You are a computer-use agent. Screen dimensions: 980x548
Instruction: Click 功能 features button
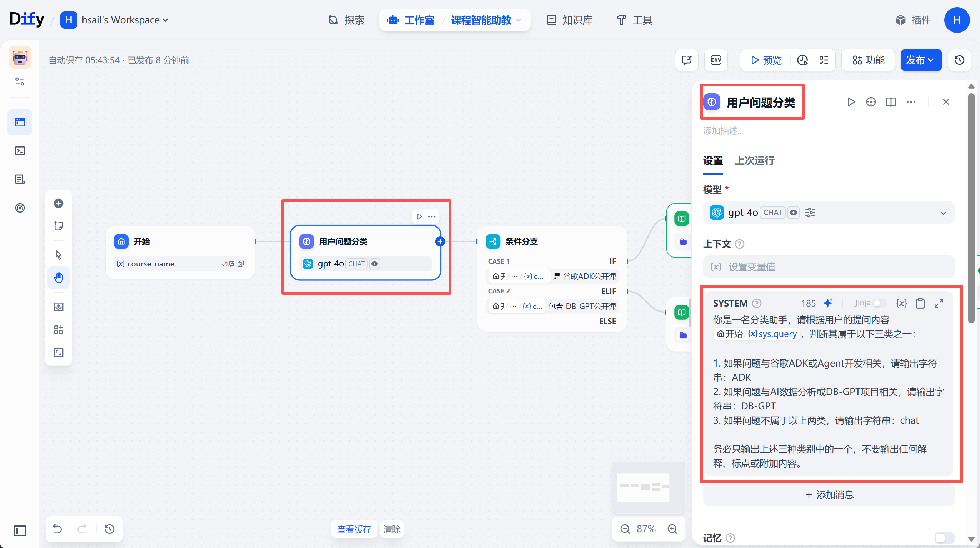(868, 60)
